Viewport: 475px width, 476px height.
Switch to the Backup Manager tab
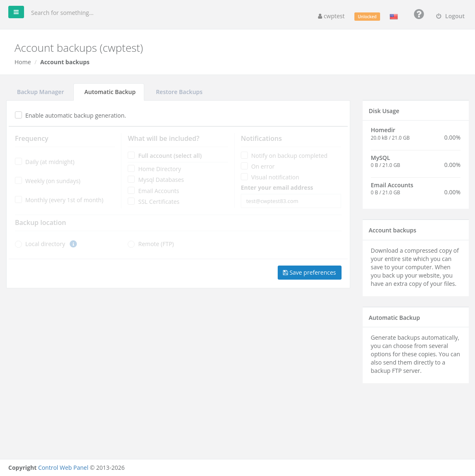click(40, 92)
